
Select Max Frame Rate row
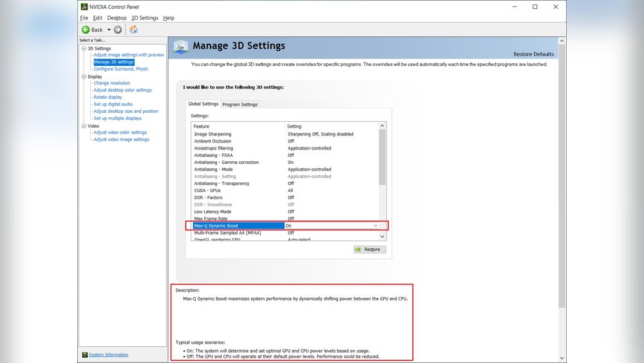click(285, 219)
